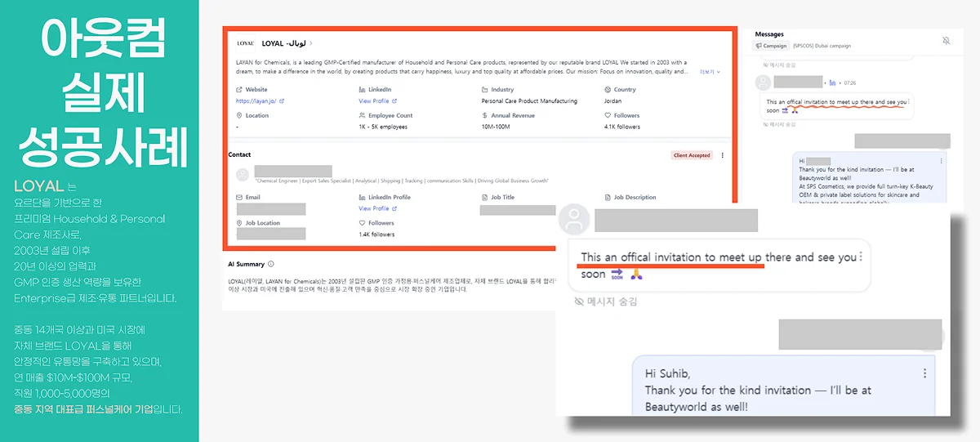
Task: Click the Contact section heading
Action: 239,154
